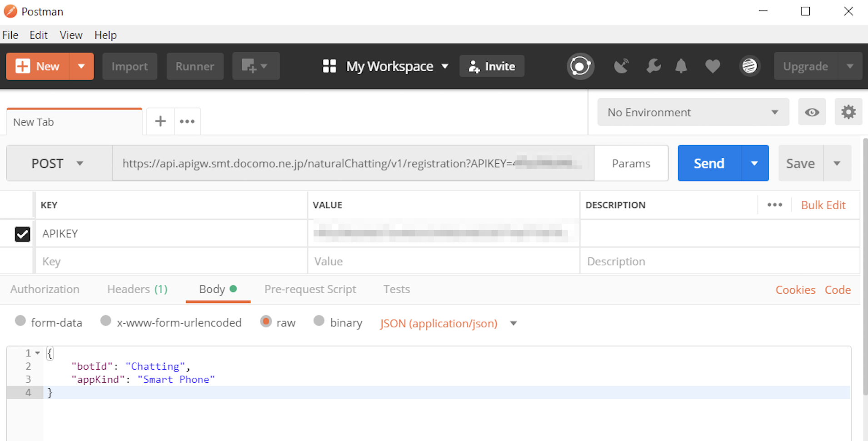Open the Save dropdown arrow

click(x=837, y=163)
